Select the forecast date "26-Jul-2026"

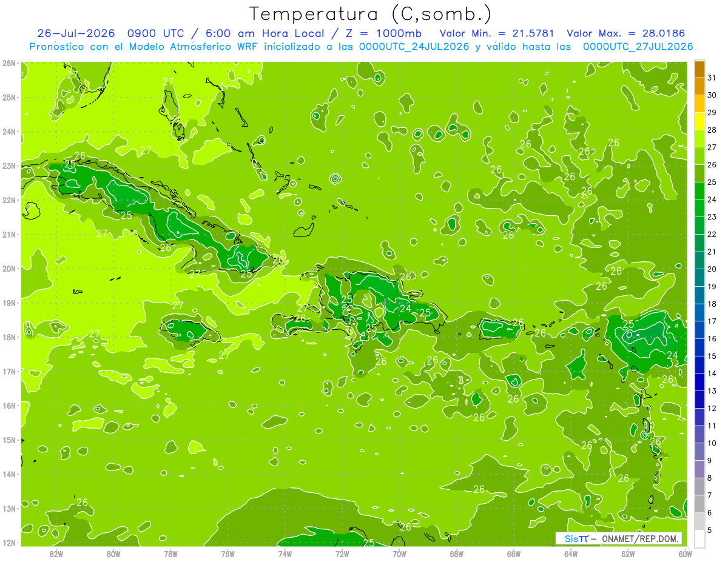(75, 33)
